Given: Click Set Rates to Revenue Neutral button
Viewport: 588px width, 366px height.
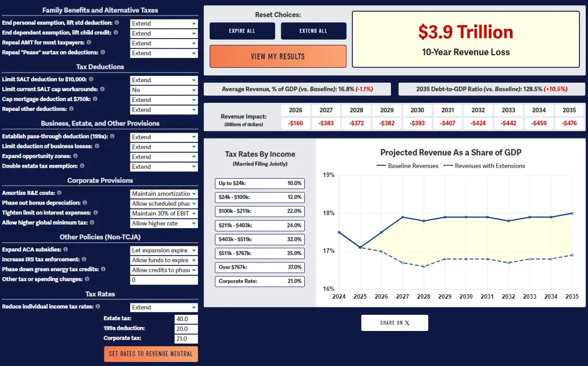Looking at the screenshot, I should click(150, 354).
